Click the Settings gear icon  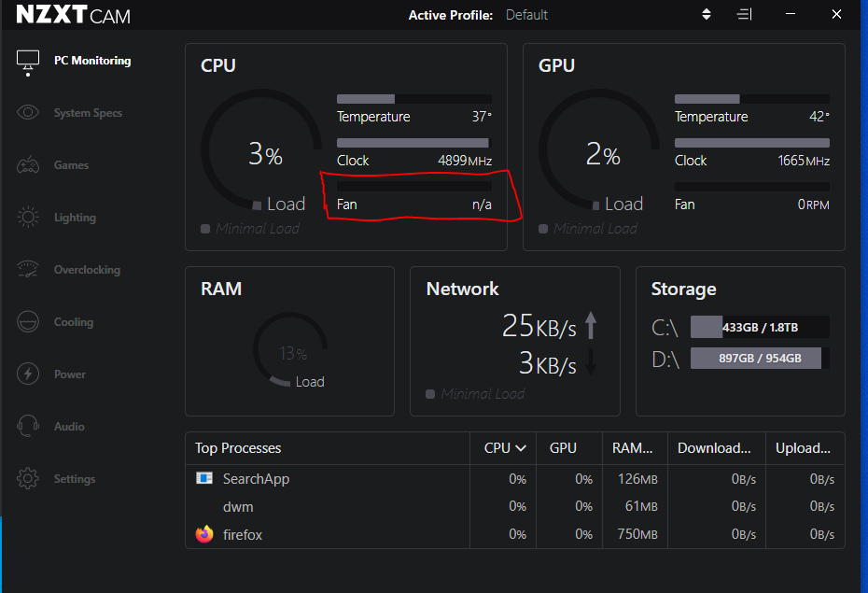click(28, 478)
